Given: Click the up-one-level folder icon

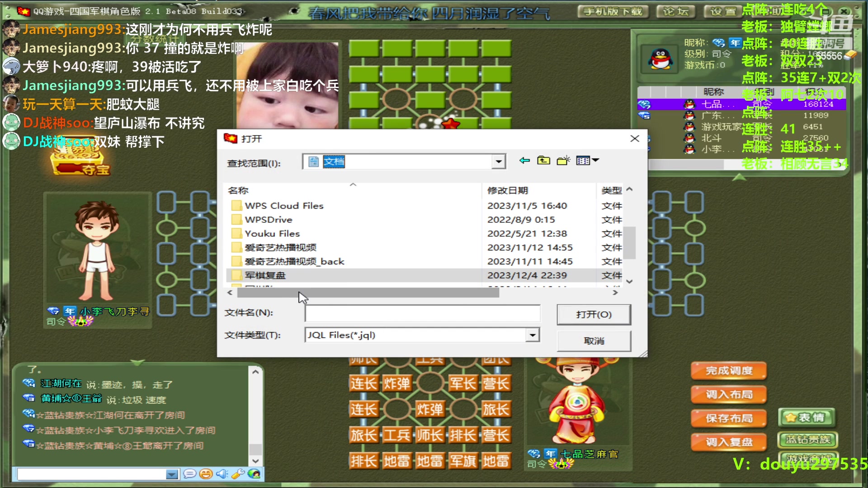Looking at the screenshot, I should (x=543, y=160).
